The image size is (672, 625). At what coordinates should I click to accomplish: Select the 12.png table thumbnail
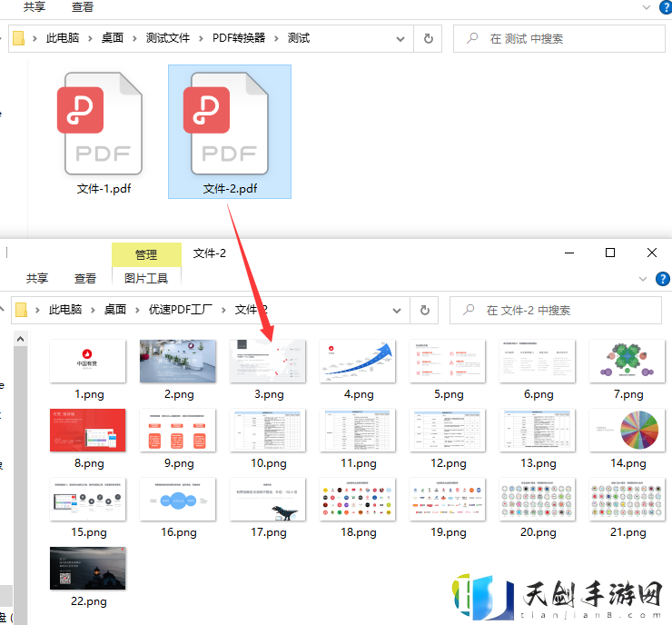[x=448, y=430]
